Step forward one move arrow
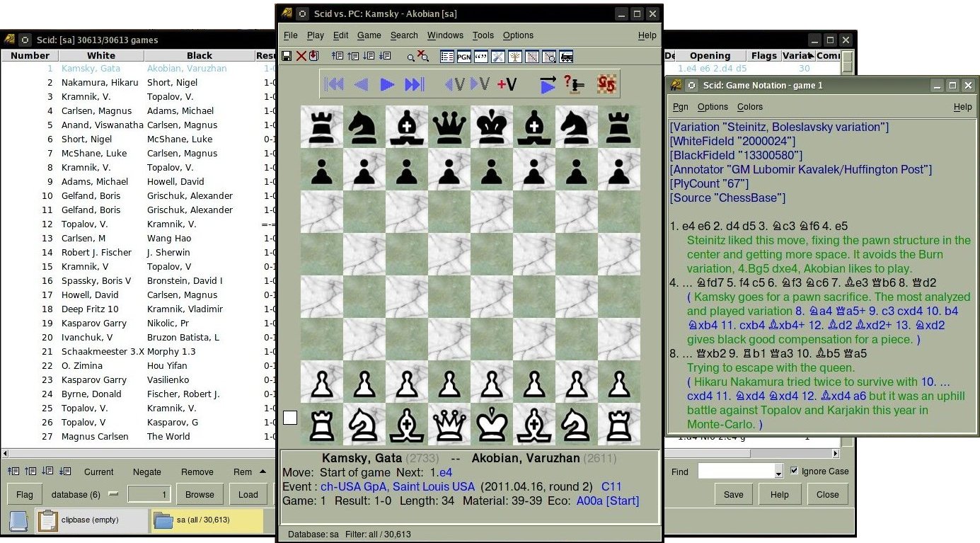980x543 pixels. coord(387,84)
